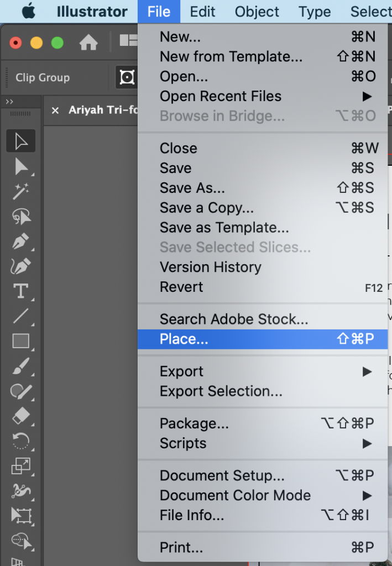The image size is (392, 566).
Task: Select the Selection tool (black arrow)
Action: [x=21, y=141]
